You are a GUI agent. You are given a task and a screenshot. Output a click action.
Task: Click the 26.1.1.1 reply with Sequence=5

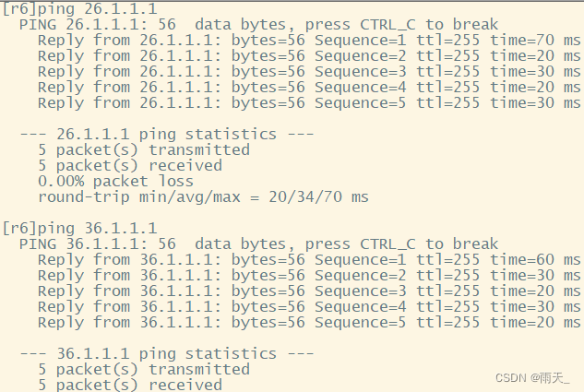click(309, 103)
